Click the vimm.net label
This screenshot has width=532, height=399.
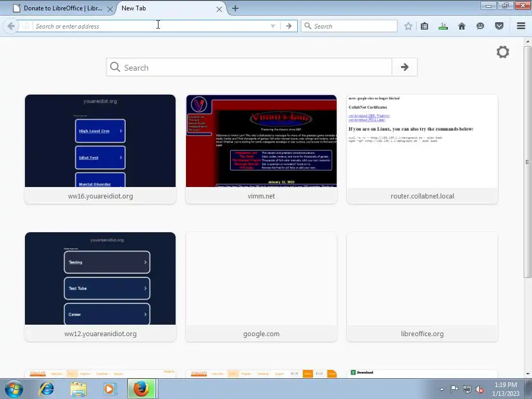pos(261,196)
